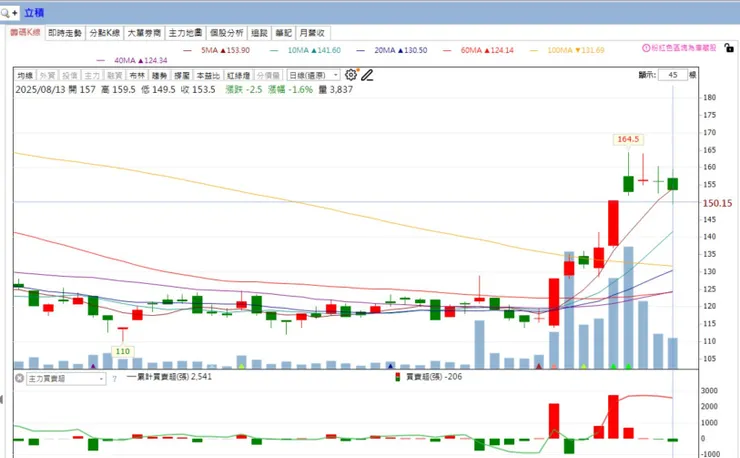Click the 買賣超(張) -206 legend
Viewport: 740px width, 458px height.
[429, 377]
